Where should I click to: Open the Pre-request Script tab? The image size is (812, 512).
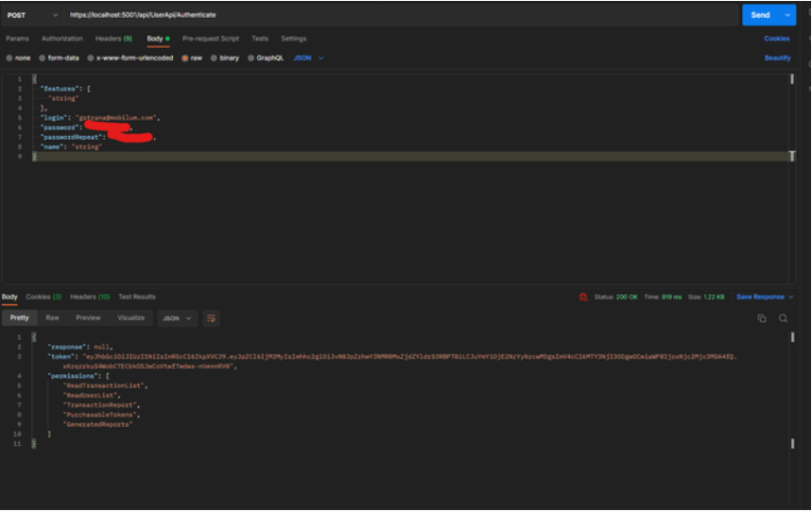[x=210, y=39]
